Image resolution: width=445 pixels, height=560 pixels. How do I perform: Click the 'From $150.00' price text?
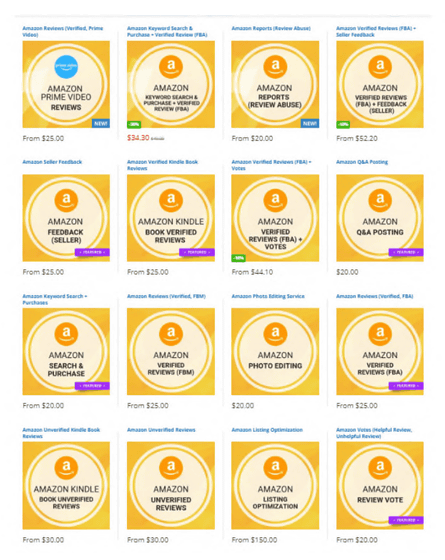pos(254,540)
